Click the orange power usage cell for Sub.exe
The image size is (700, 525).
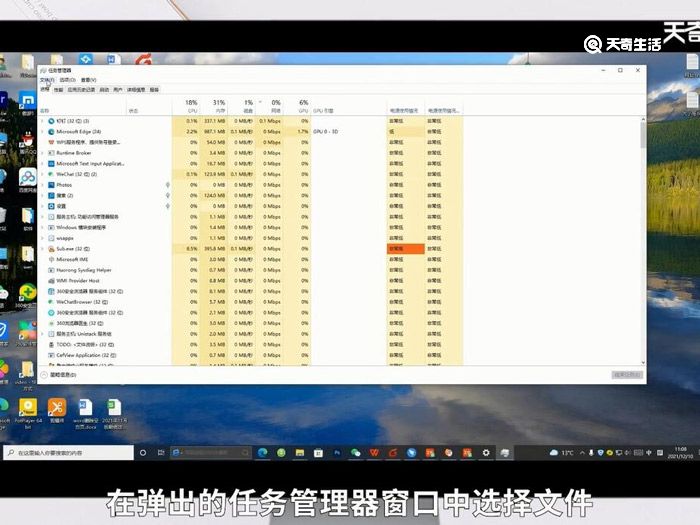click(405, 249)
